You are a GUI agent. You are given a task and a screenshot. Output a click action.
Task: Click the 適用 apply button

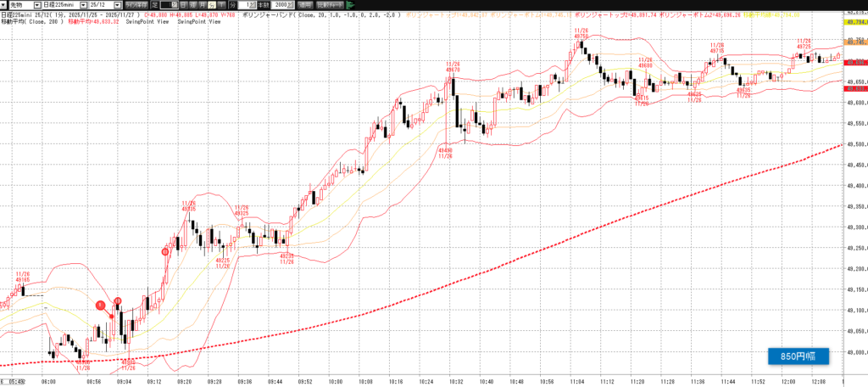pos(305,5)
